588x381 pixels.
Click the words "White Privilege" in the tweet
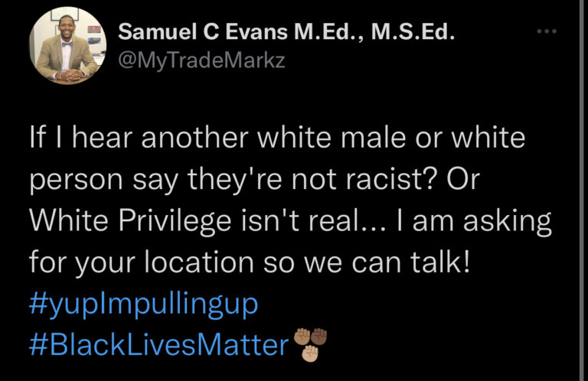(x=130, y=221)
